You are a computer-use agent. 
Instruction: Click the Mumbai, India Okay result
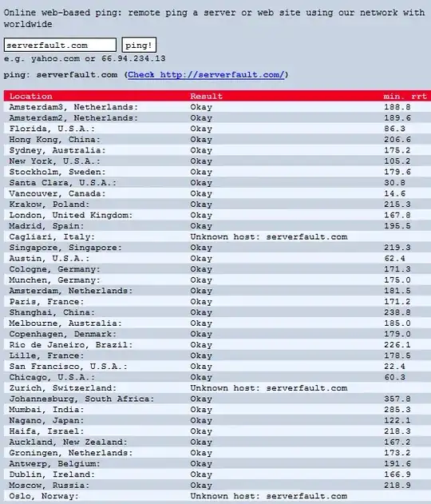201,410
